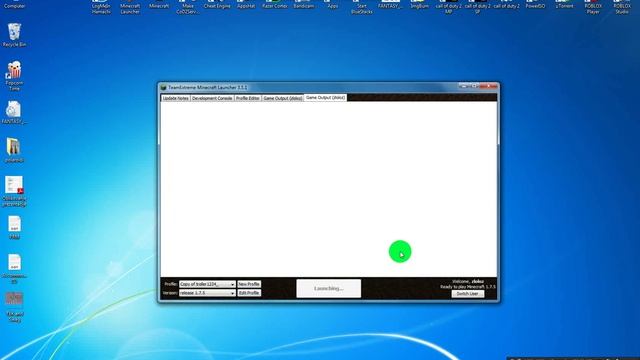Click the Edit Profile button
The image size is (640, 360).
coord(249,293)
